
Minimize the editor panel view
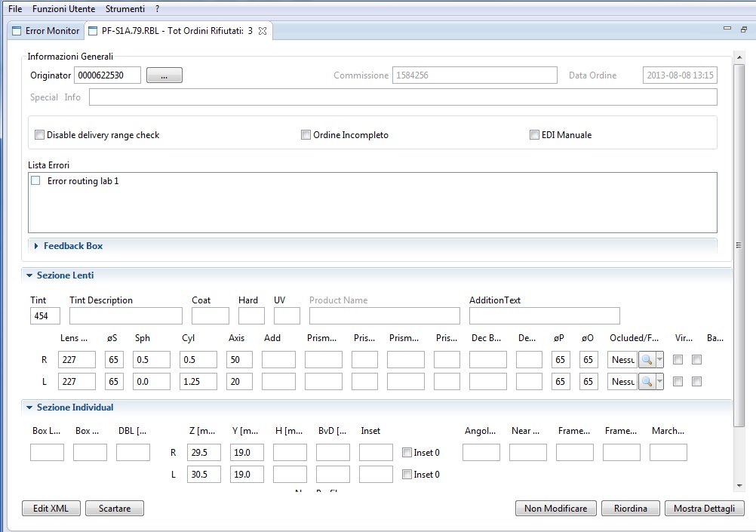pos(727,29)
